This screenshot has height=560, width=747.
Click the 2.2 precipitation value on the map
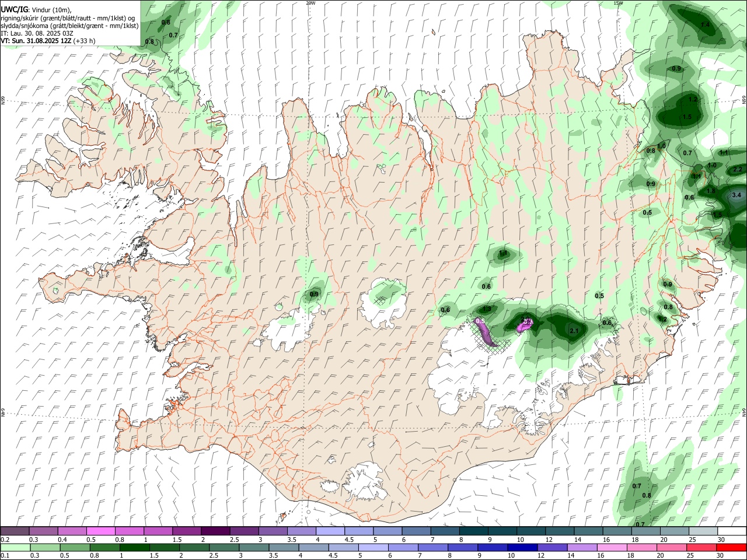pyautogui.click(x=737, y=169)
